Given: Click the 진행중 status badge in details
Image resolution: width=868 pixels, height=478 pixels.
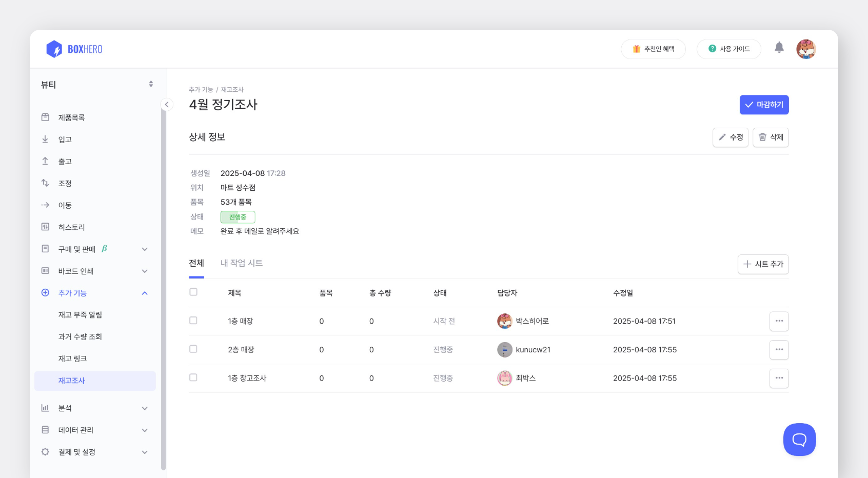Looking at the screenshot, I should [238, 217].
